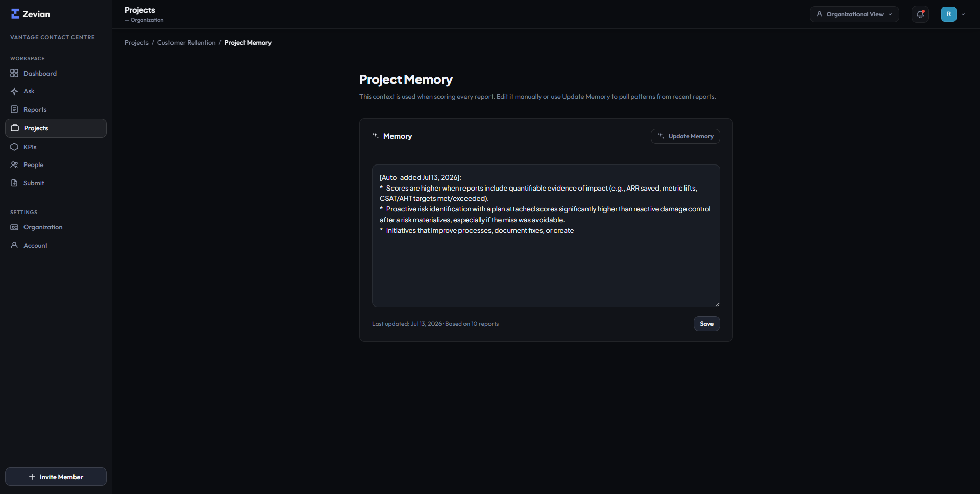Follow the Projects breadcrumb link
The width and height of the screenshot is (980, 494).
click(x=136, y=43)
